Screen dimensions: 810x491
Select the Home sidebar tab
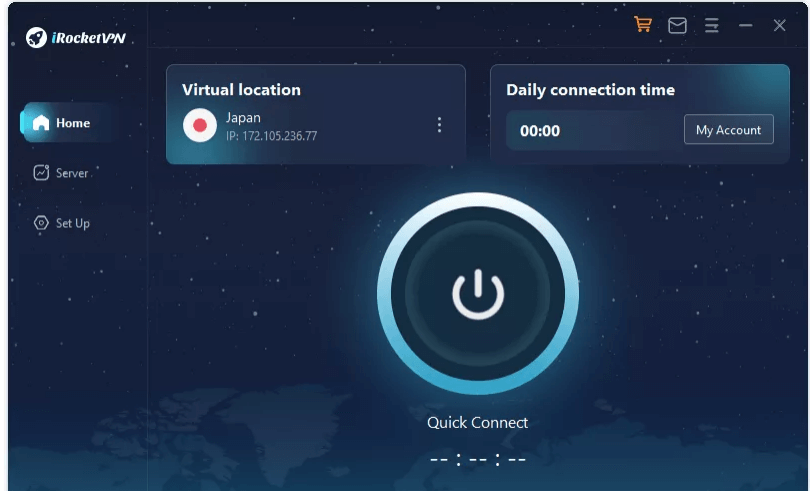coord(67,122)
